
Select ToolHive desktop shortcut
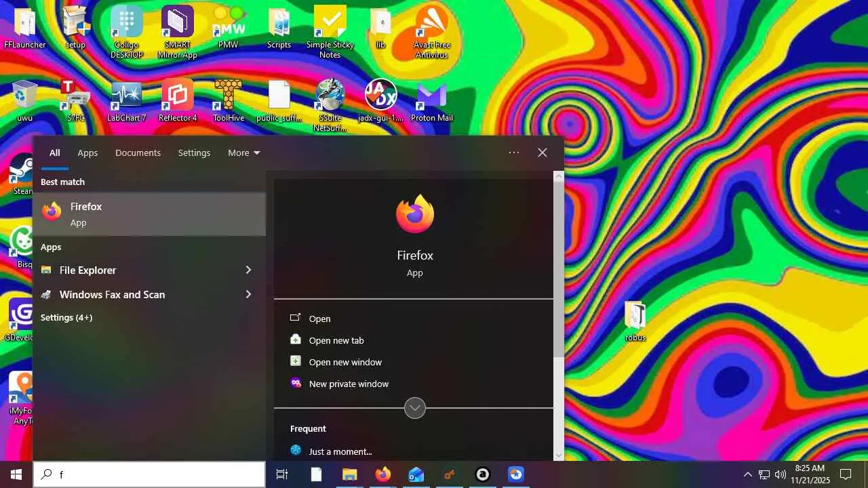point(229,101)
